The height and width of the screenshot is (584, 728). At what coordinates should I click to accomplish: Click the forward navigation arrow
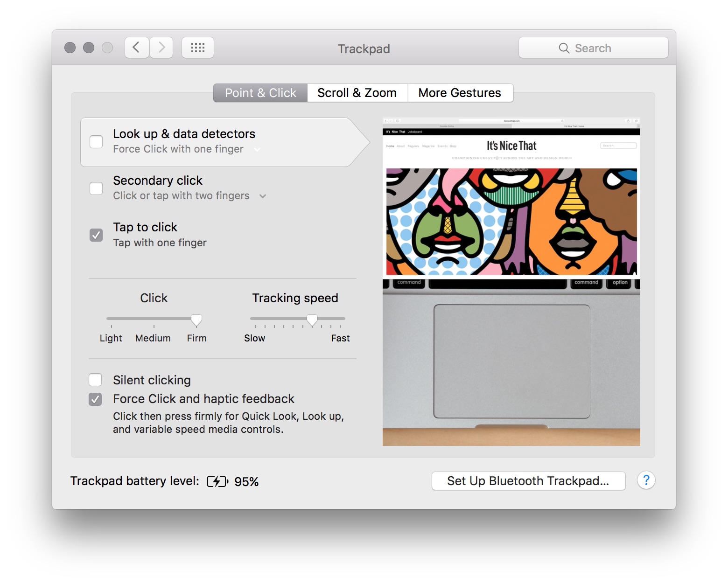coord(161,48)
